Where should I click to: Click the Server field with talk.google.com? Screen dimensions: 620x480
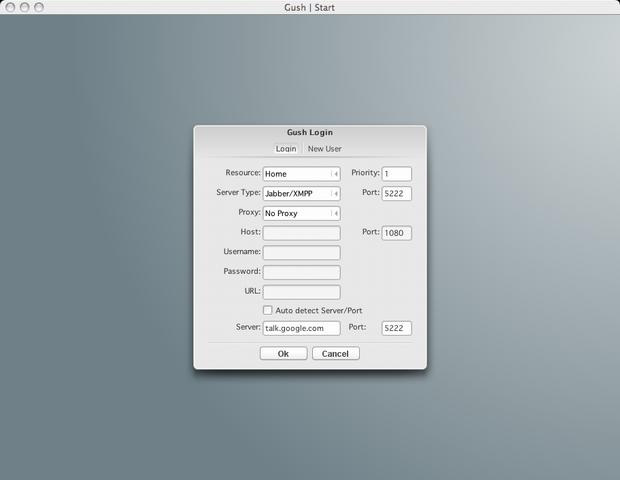pyautogui.click(x=301, y=328)
